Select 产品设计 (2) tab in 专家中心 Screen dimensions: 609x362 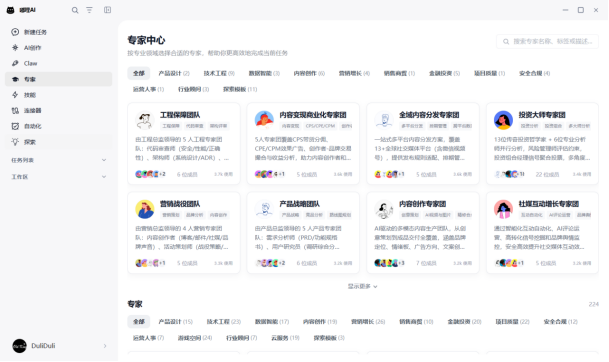click(174, 73)
